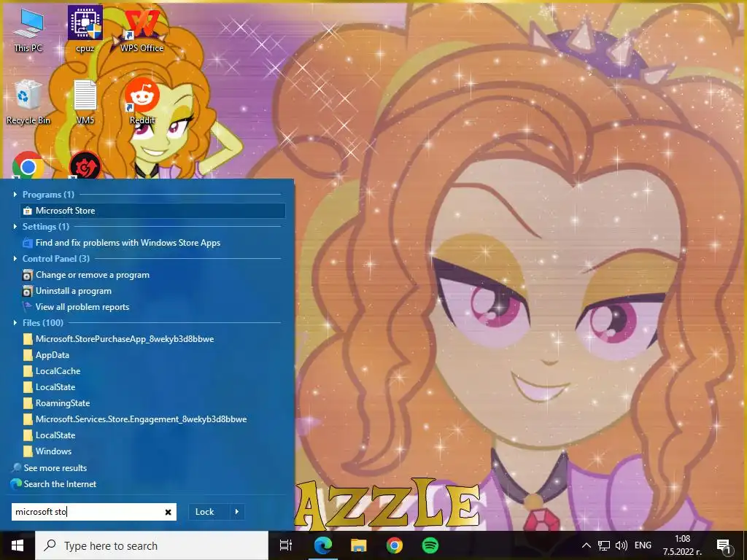Select the red gear desktop icon
Screen dimensions: 747x560
coord(85,166)
